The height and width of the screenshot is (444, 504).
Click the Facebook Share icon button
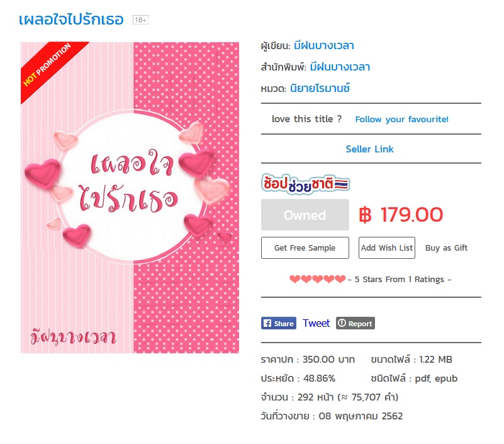(278, 323)
